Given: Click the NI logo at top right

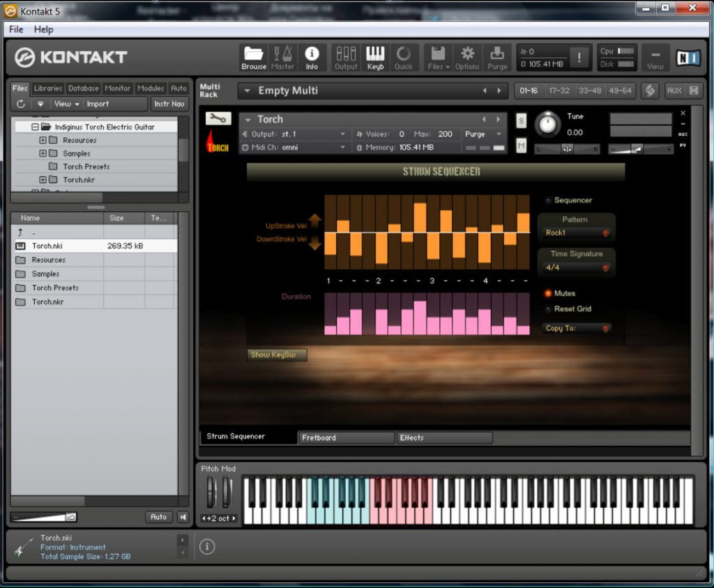Looking at the screenshot, I should (688, 58).
